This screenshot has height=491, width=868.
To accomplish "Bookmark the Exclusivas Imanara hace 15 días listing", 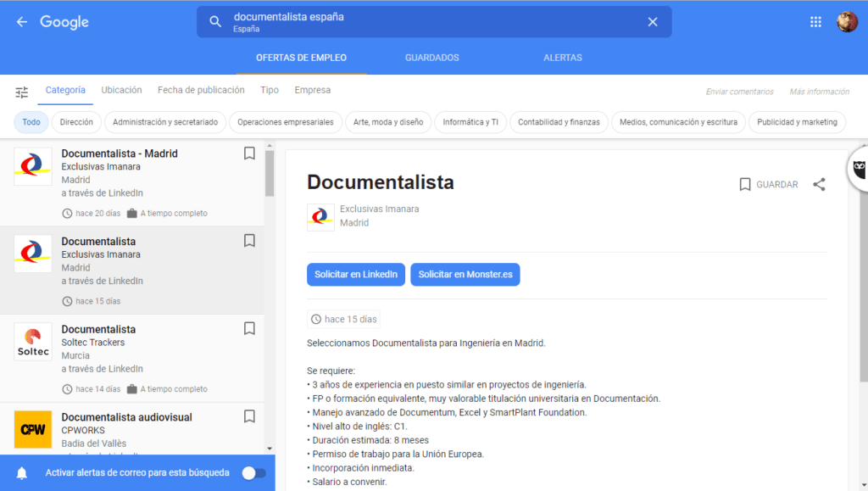I will [250, 241].
